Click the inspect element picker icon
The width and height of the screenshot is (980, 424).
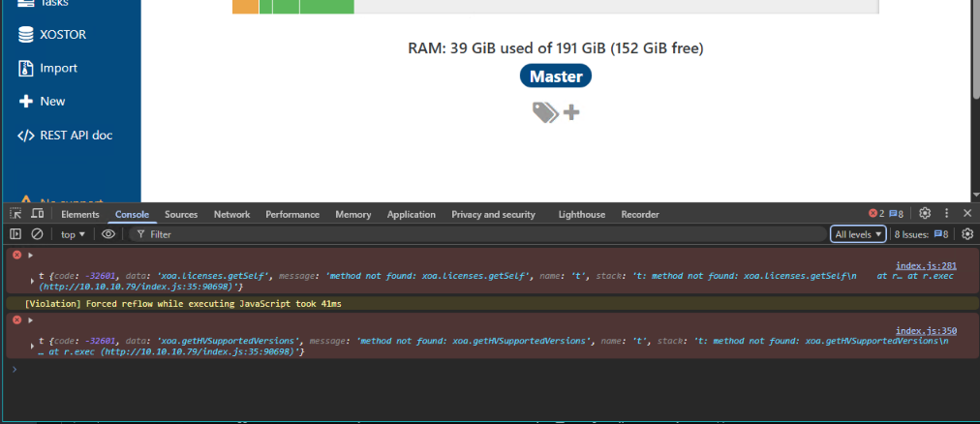pyautogui.click(x=15, y=214)
